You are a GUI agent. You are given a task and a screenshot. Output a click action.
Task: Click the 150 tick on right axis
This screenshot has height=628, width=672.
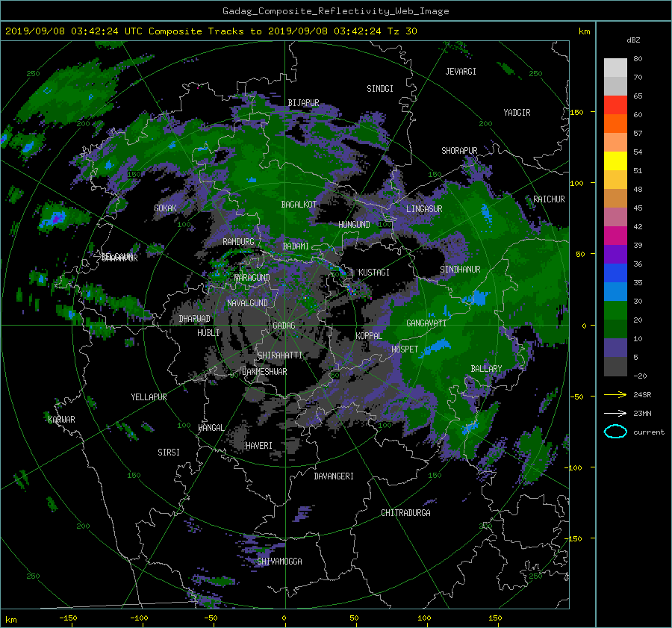click(576, 112)
